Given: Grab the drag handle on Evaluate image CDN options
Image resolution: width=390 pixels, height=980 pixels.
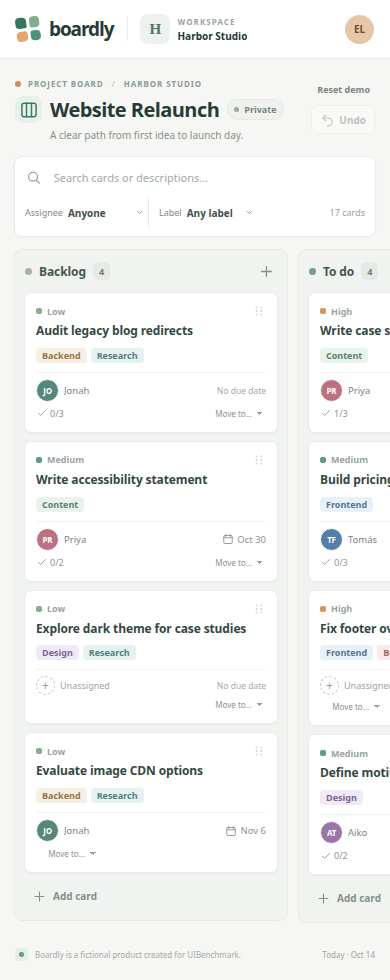Looking at the screenshot, I should 259,751.
